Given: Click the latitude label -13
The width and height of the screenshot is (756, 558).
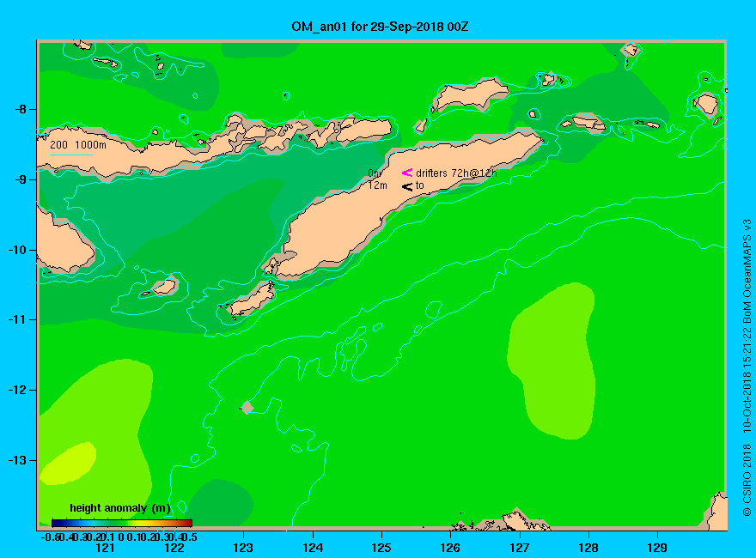Looking at the screenshot, I should [17, 460].
